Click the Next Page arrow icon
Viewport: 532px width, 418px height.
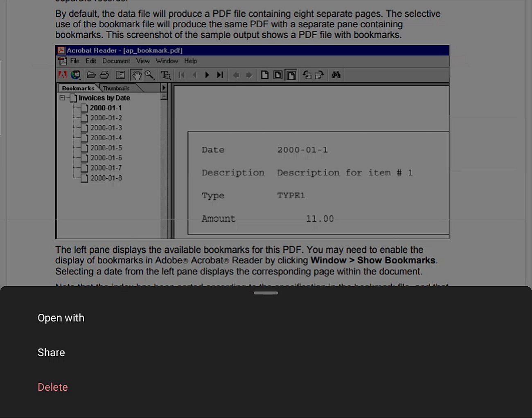[x=207, y=75]
